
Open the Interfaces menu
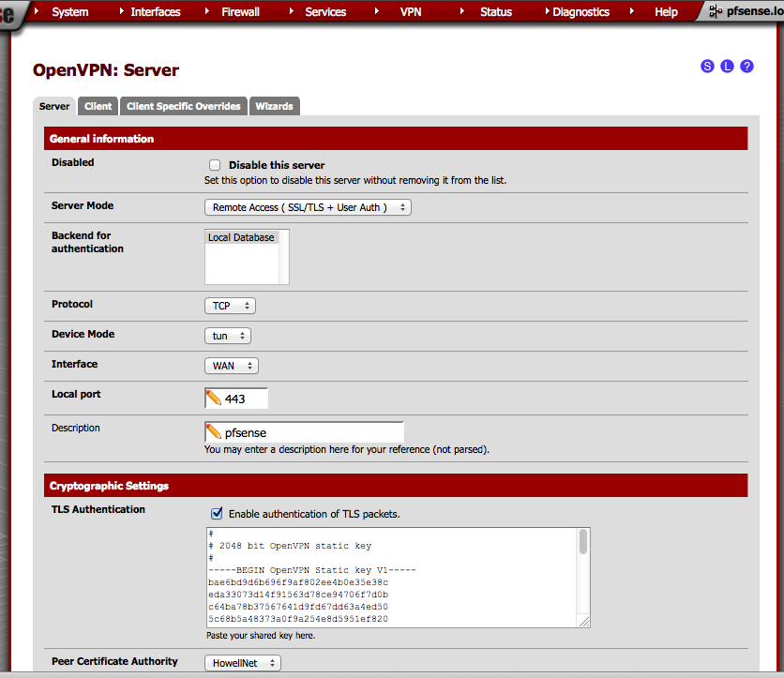pos(156,11)
